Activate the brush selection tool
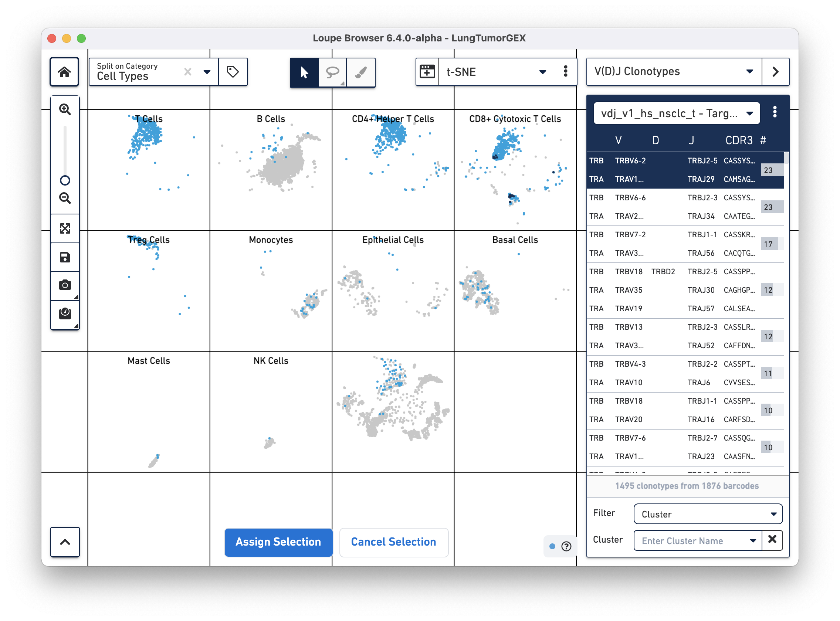The height and width of the screenshot is (621, 840). pos(360,72)
